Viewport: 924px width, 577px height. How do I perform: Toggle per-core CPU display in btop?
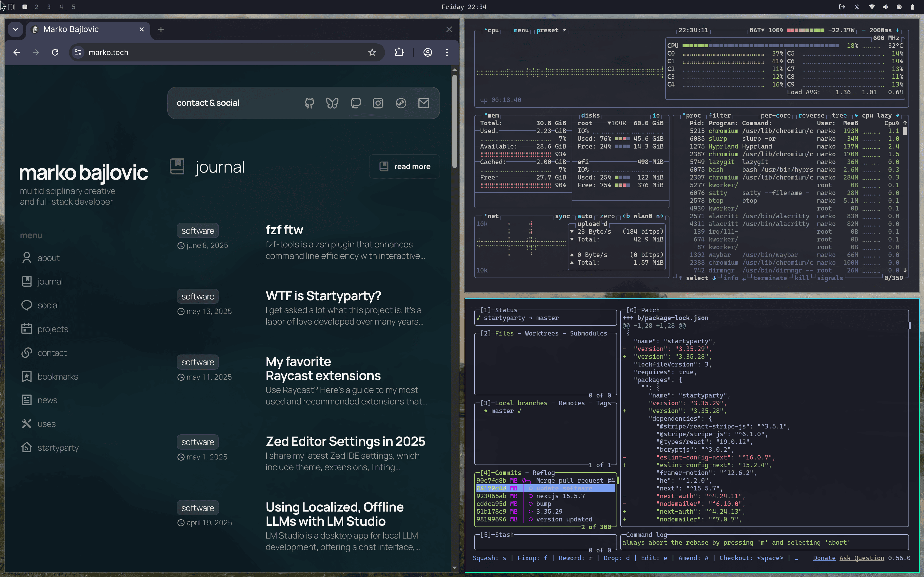point(775,115)
